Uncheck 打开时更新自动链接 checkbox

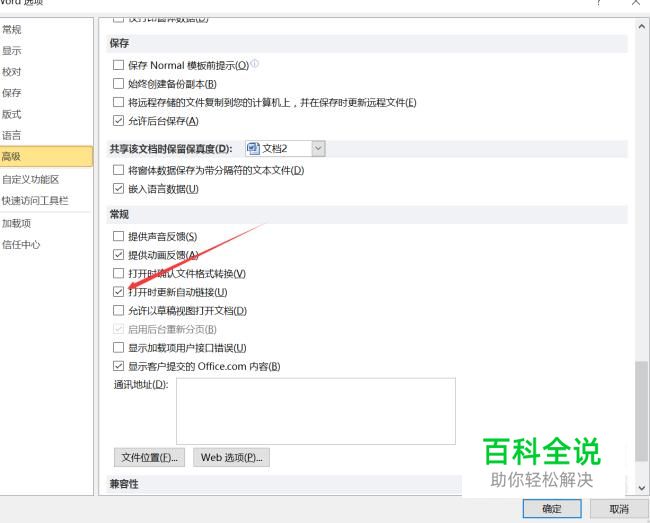pyautogui.click(x=118, y=292)
